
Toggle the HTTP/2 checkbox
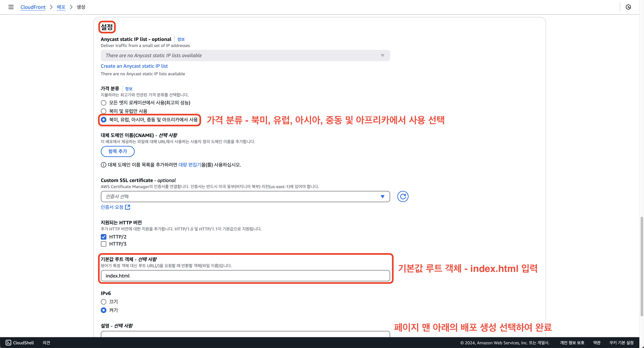pos(104,237)
